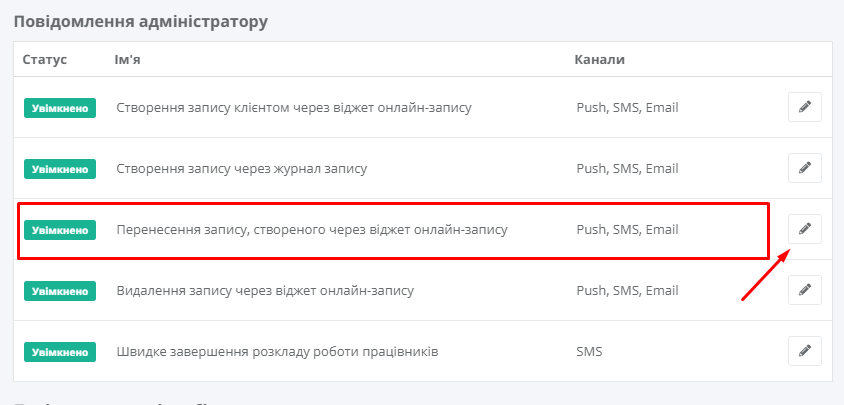This screenshot has height=405, width=844.
Task: Open edit pencil for 'Перенесення запису' row
Action: coord(805,229)
